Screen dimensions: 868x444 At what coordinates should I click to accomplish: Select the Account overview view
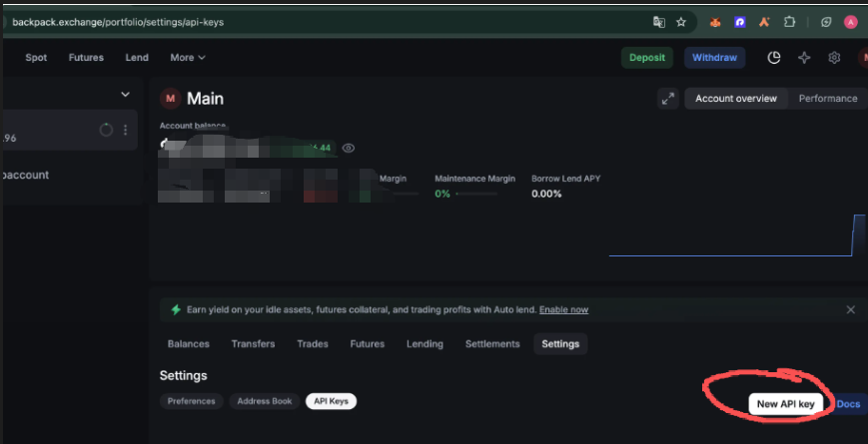pos(736,98)
